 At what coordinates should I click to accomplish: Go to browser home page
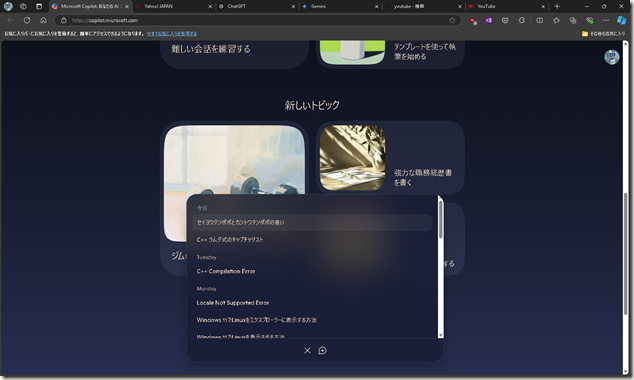click(43, 20)
